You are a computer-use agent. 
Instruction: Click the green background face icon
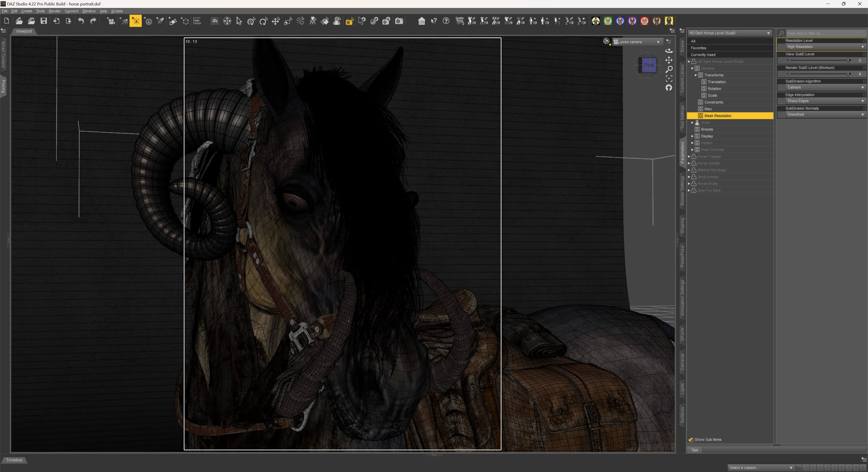tap(608, 21)
